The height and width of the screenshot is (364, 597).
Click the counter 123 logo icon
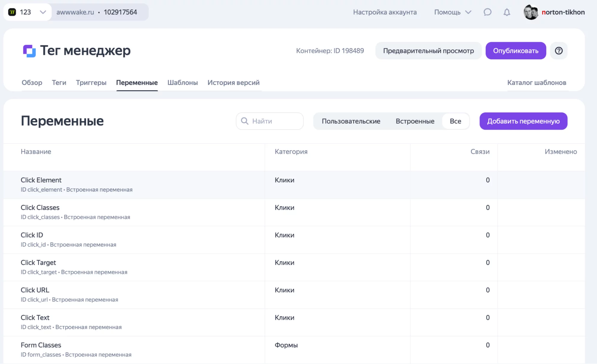coord(12,12)
